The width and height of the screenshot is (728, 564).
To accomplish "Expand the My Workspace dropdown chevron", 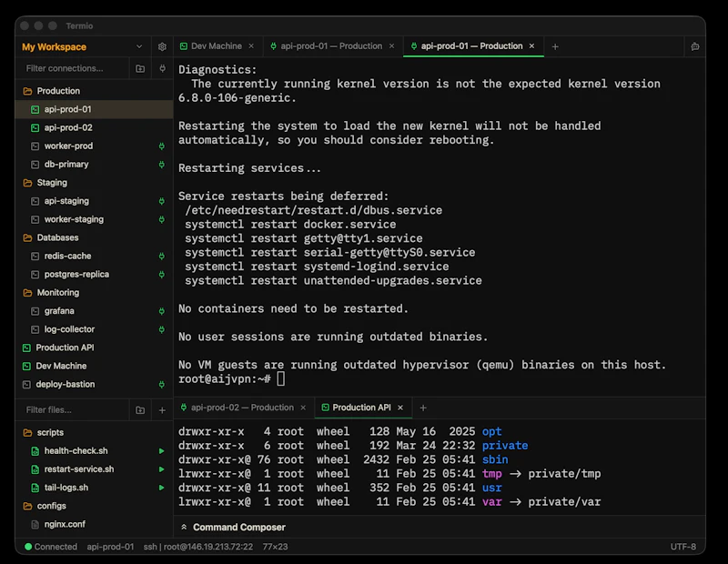I will point(139,46).
